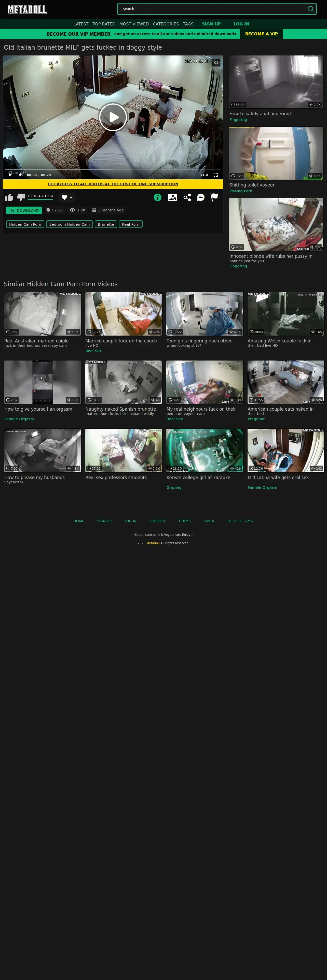
Task: Click the 18 U.S.C. 2257 footer link
Action: click(240, 521)
